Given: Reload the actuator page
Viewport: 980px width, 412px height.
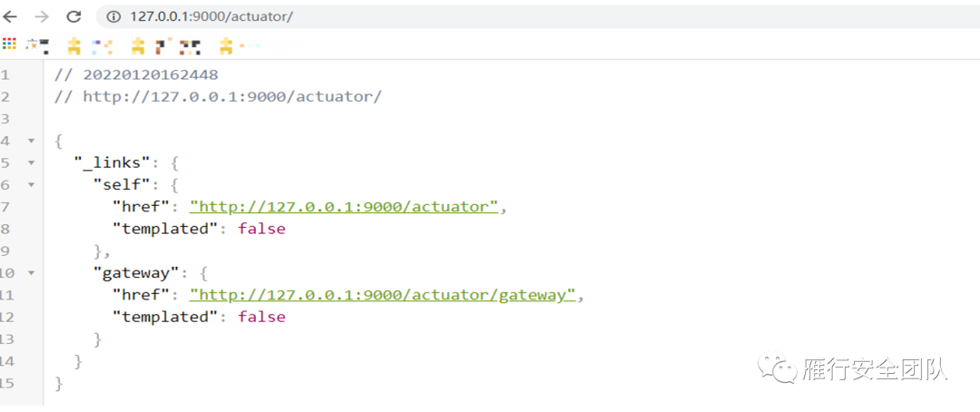Looking at the screenshot, I should pyautogui.click(x=74, y=16).
